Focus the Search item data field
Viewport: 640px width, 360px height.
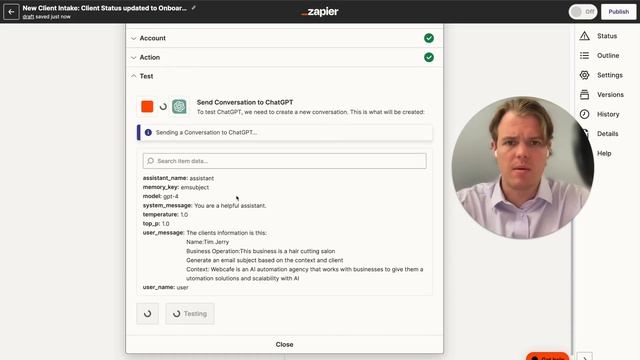point(284,161)
